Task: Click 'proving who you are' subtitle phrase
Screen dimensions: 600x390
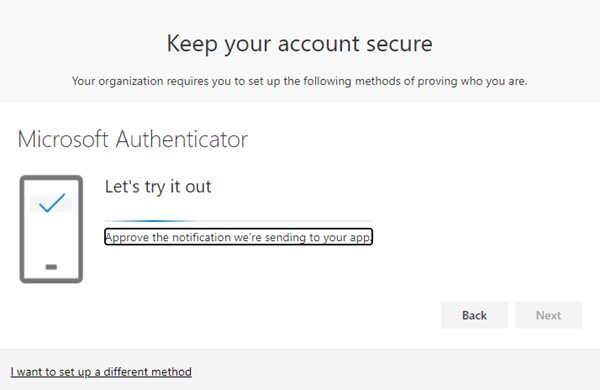Action: (x=472, y=81)
